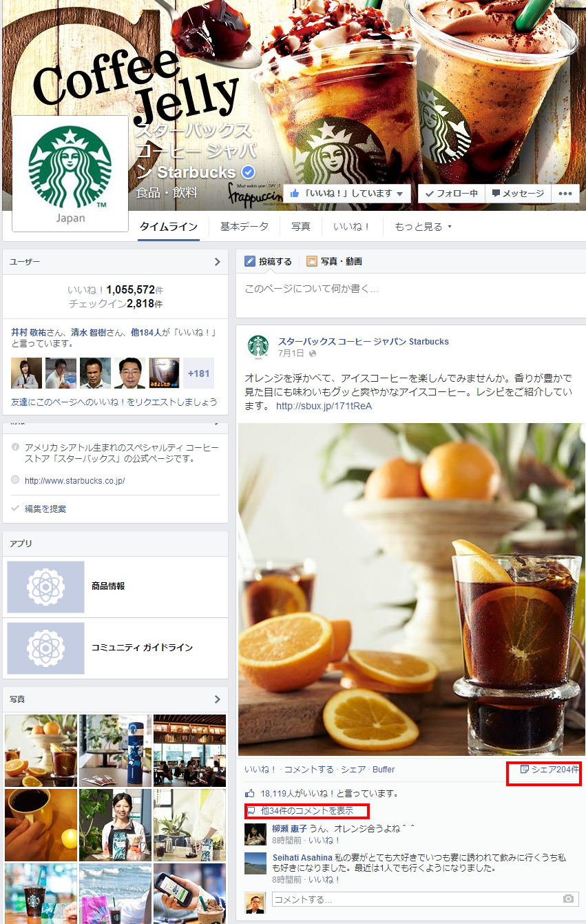
Task: Expand the もっと見る dropdown tab
Action: [423, 227]
